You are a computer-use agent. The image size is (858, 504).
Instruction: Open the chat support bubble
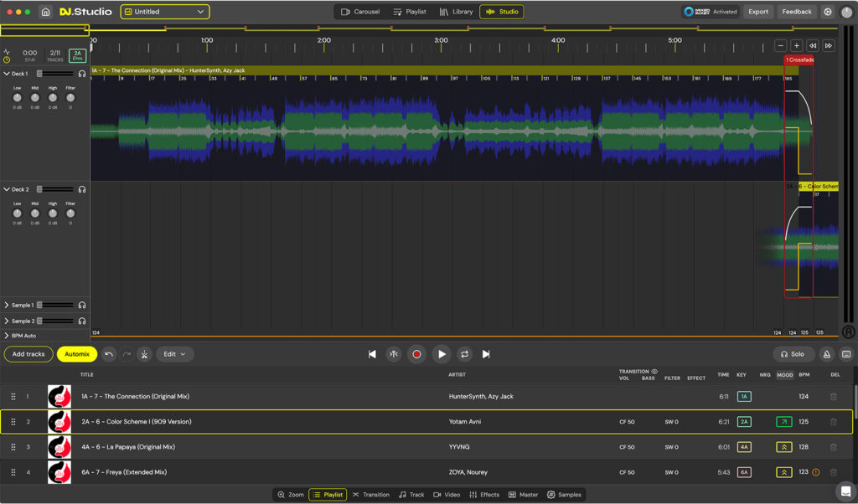point(846,491)
